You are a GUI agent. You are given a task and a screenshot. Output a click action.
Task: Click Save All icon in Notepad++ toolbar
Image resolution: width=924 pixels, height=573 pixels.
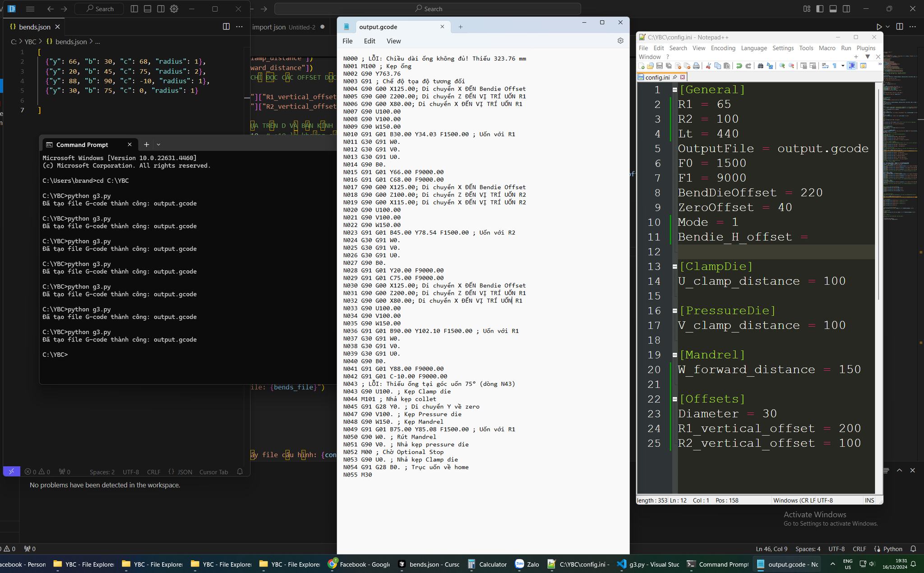tap(669, 66)
